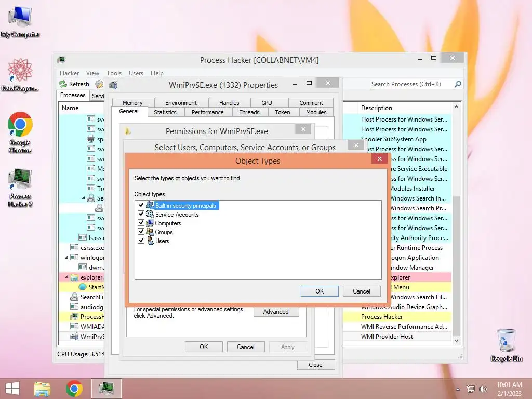This screenshot has width=532, height=399.
Task: Click the Windows Start button
Action: (x=12, y=389)
